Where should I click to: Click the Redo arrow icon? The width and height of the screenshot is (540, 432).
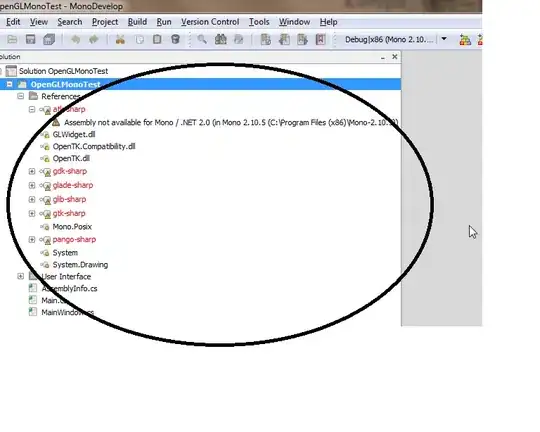(x=94, y=40)
